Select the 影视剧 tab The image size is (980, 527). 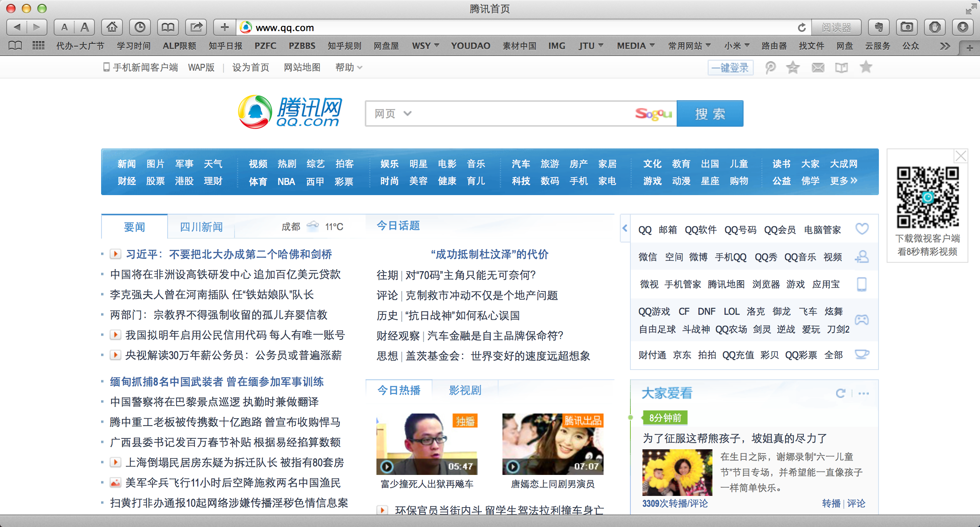pyautogui.click(x=465, y=390)
